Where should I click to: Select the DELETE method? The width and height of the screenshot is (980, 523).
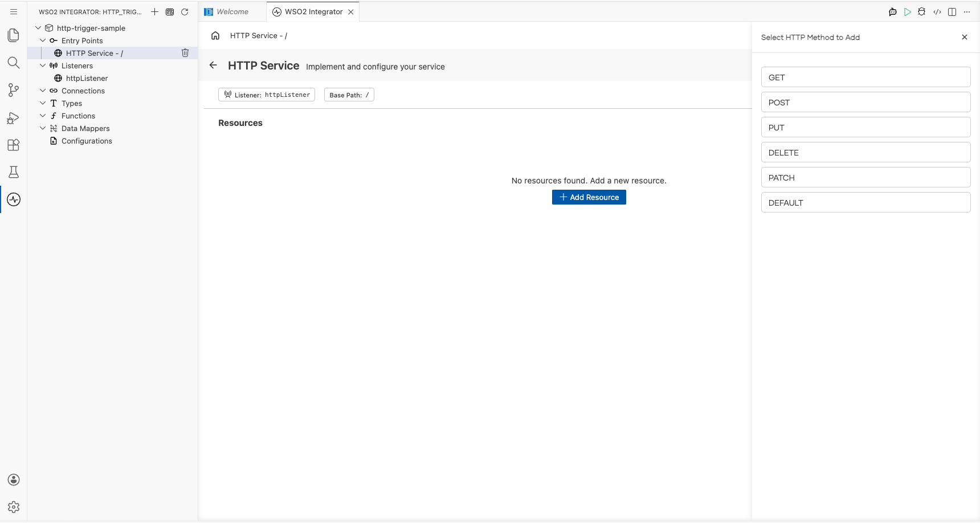865,152
